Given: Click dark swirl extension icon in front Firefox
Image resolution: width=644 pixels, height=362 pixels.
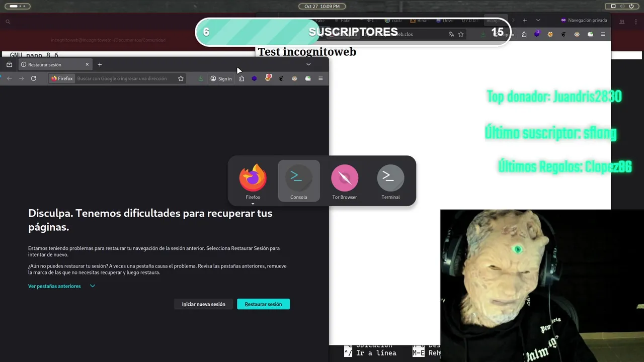Looking at the screenshot, I should click(281, 78).
